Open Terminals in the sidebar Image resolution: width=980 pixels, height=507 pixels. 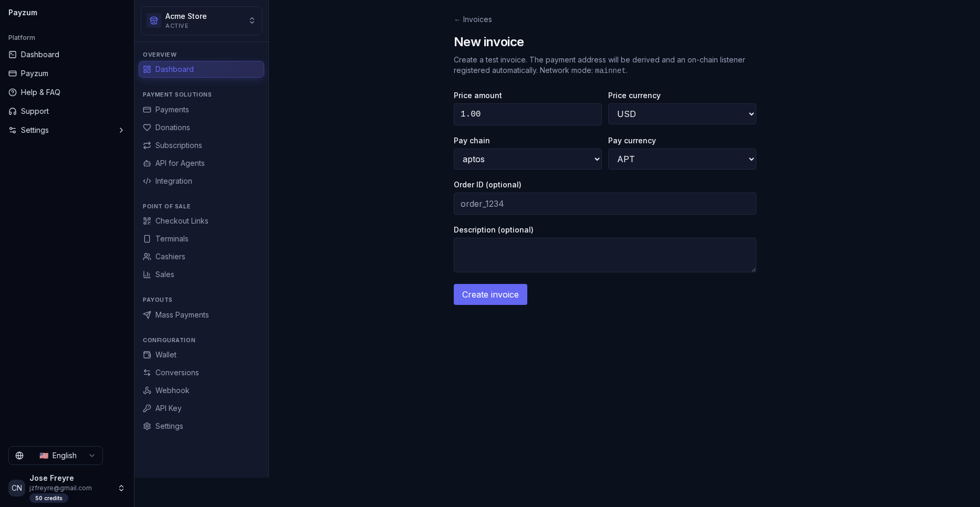coord(201,239)
